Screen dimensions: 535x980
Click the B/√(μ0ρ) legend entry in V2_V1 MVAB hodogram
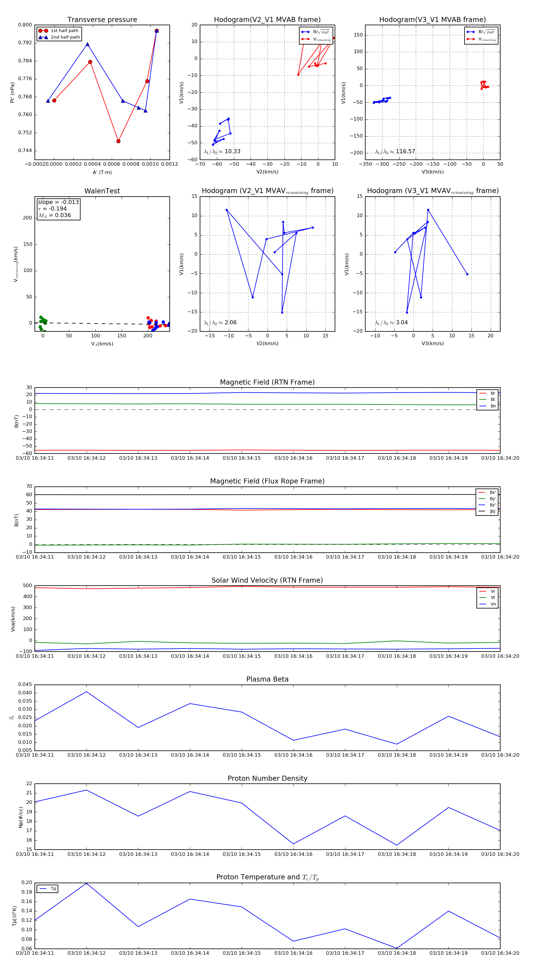tap(316, 32)
